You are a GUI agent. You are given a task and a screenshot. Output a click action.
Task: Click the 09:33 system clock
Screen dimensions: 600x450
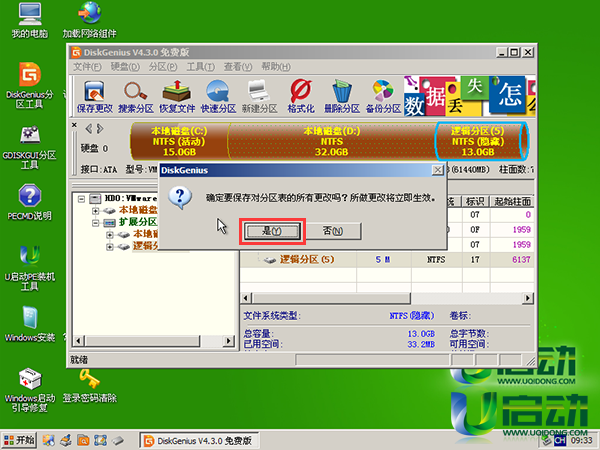pos(581,441)
